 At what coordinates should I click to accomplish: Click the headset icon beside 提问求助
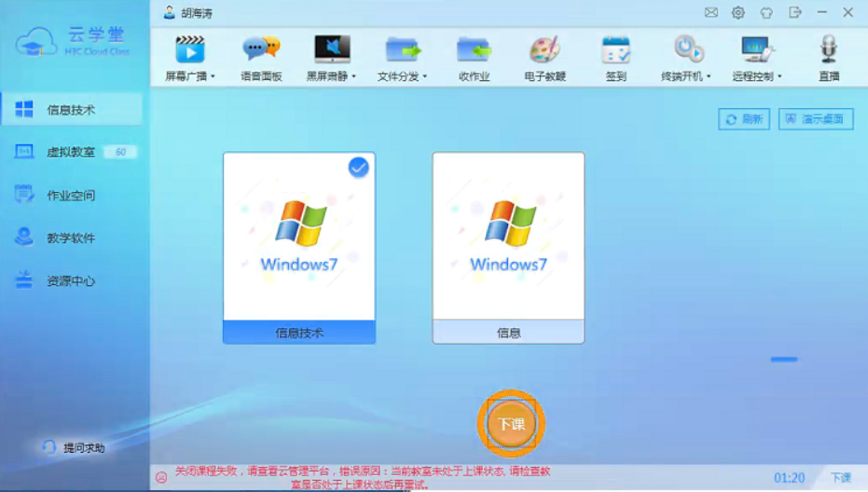pyautogui.click(x=49, y=447)
